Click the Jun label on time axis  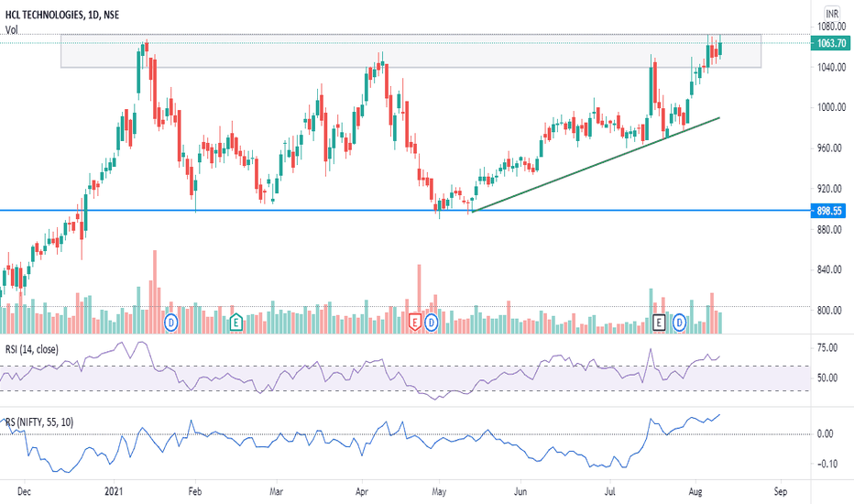tap(520, 491)
